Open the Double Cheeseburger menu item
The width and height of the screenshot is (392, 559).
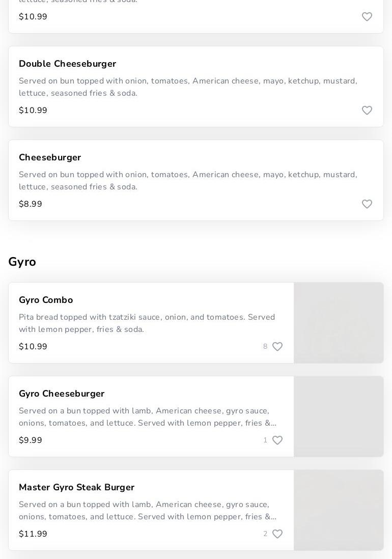click(x=67, y=64)
